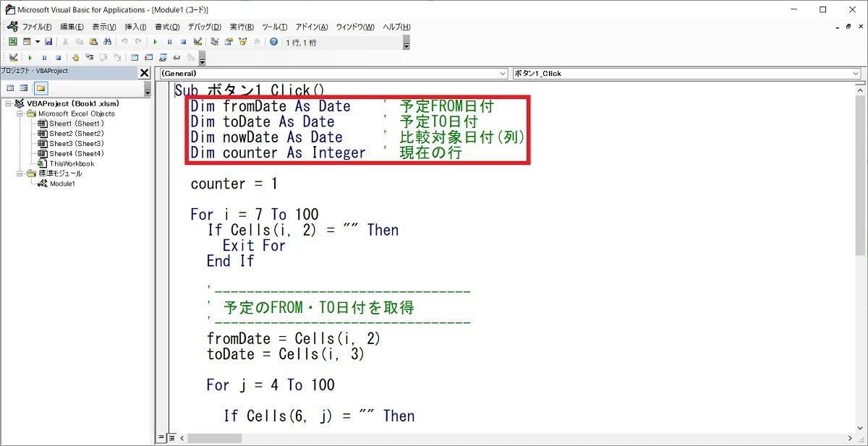Toggle Folders in the Project panel
Image resolution: width=868 pixels, height=446 pixels.
coord(41,88)
